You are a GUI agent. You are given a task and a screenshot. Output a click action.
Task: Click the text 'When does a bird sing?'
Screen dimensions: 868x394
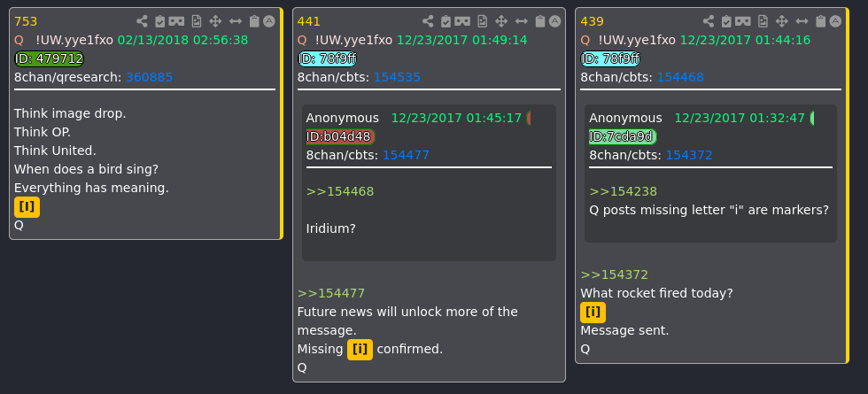87,169
